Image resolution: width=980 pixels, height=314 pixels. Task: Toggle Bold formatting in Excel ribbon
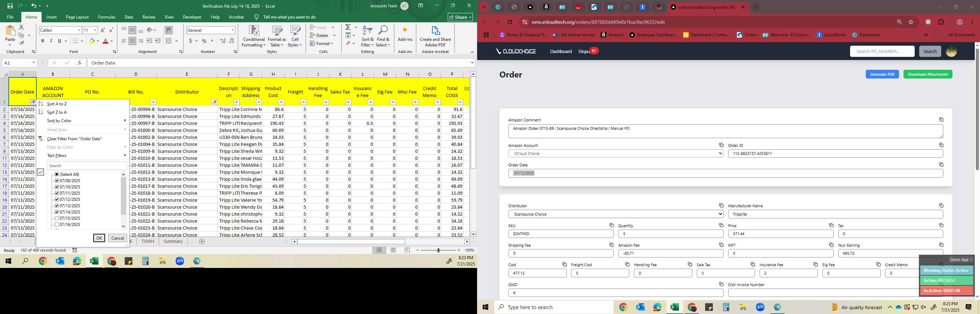(43, 41)
